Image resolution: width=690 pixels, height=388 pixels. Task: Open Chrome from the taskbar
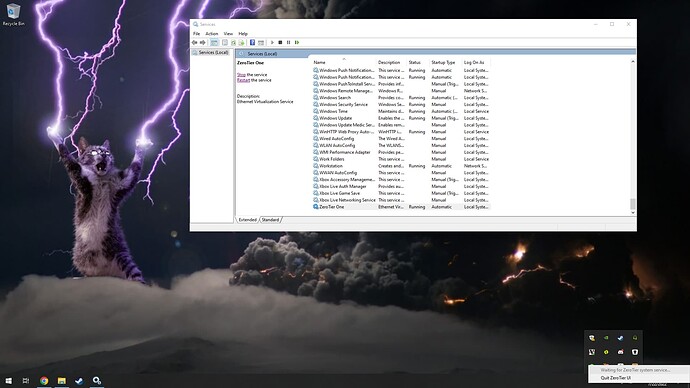pyautogui.click(x=44, y=381)
